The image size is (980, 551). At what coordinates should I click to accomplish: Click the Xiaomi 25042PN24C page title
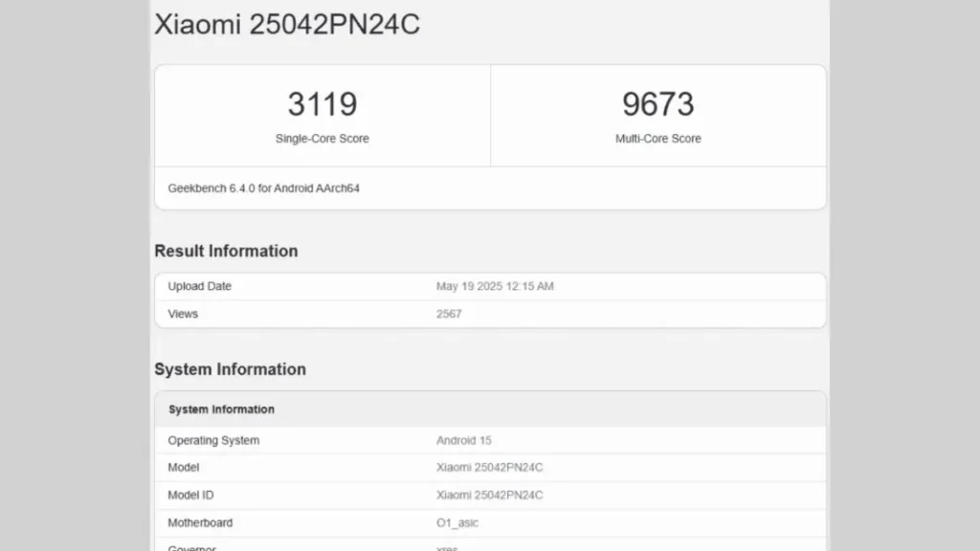click(287, 25)
